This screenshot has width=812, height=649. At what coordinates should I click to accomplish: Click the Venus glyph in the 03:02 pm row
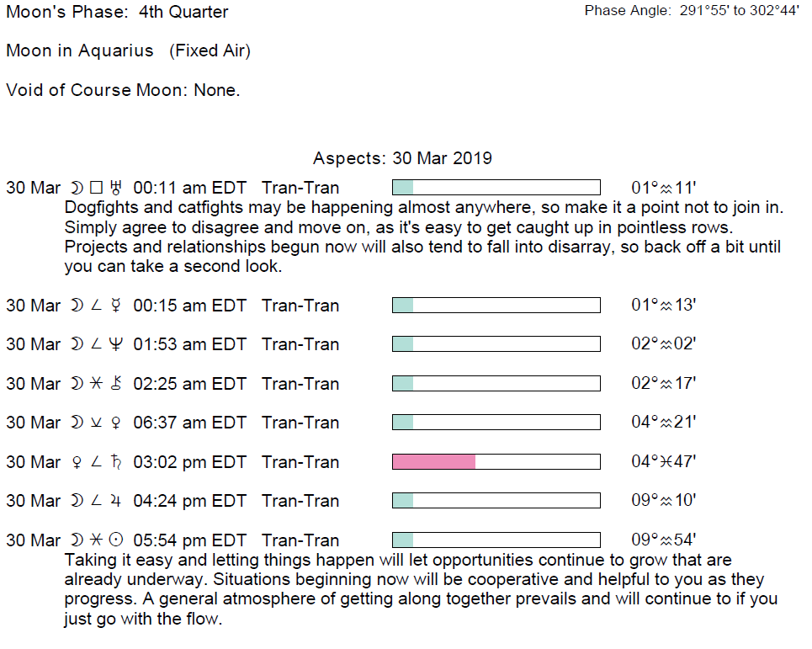(x=77, y=462)
